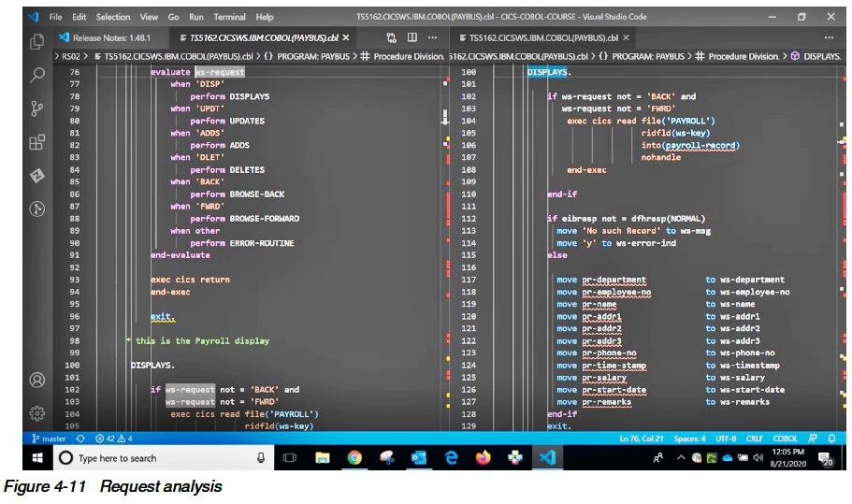Click the master branch in status bar
The width and height of the screenshot is (852, 504).
tap(49, 438)
